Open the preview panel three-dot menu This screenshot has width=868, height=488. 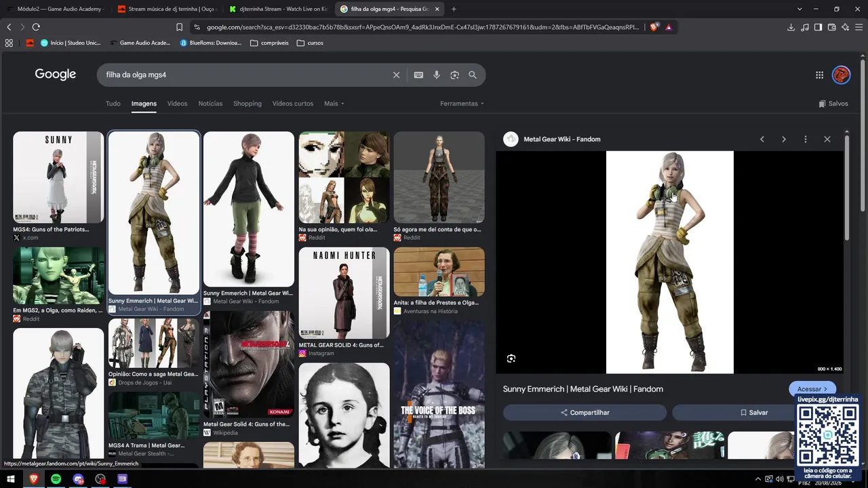806,139
